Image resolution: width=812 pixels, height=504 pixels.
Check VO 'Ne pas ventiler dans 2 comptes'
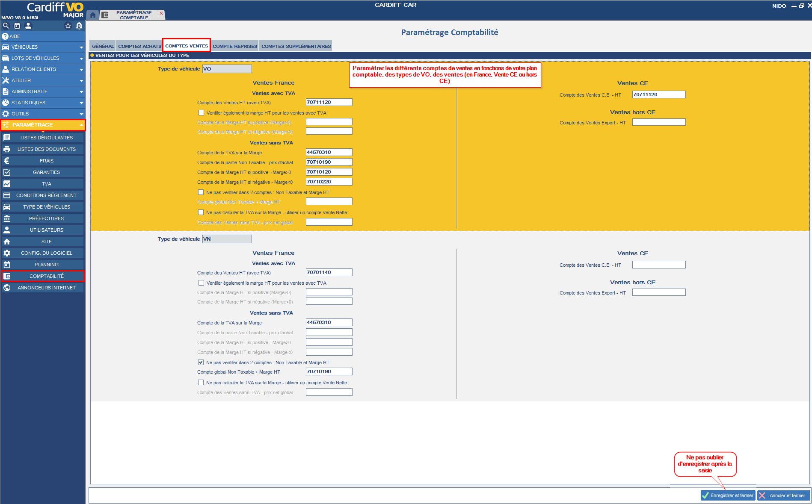click(201, 192)
